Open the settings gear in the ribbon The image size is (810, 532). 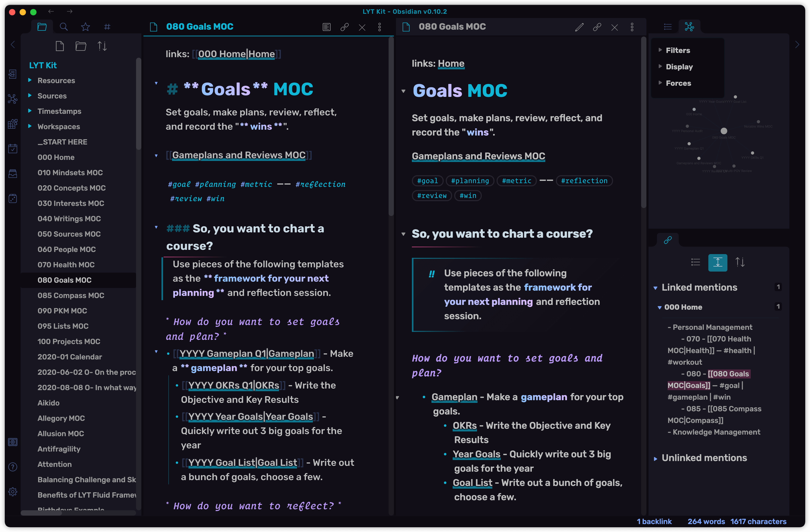[13, 492]
